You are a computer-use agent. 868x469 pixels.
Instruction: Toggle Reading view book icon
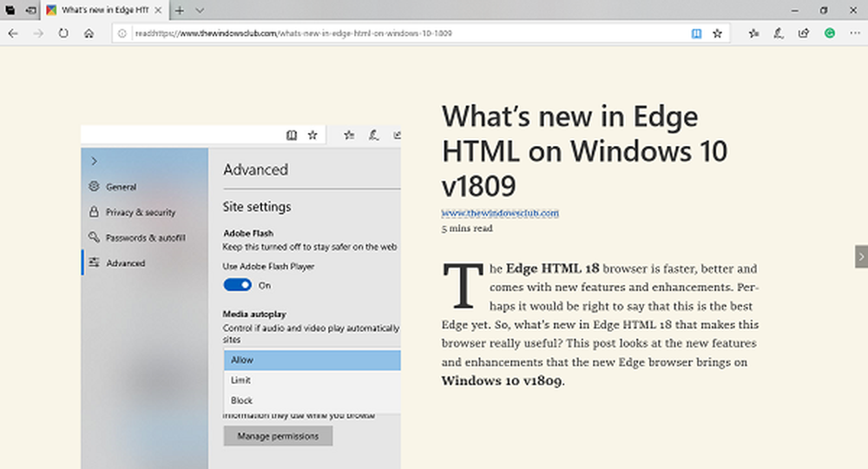(696, 34)
